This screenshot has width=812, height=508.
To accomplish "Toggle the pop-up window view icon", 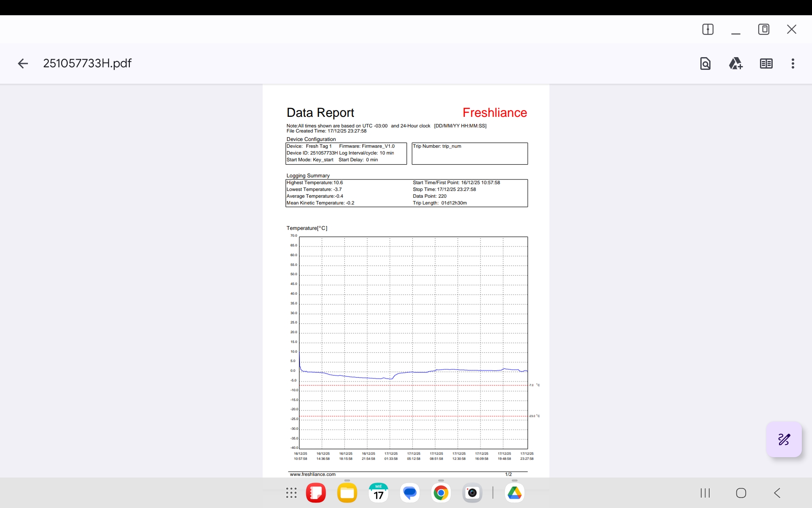I will pos(763,29).
